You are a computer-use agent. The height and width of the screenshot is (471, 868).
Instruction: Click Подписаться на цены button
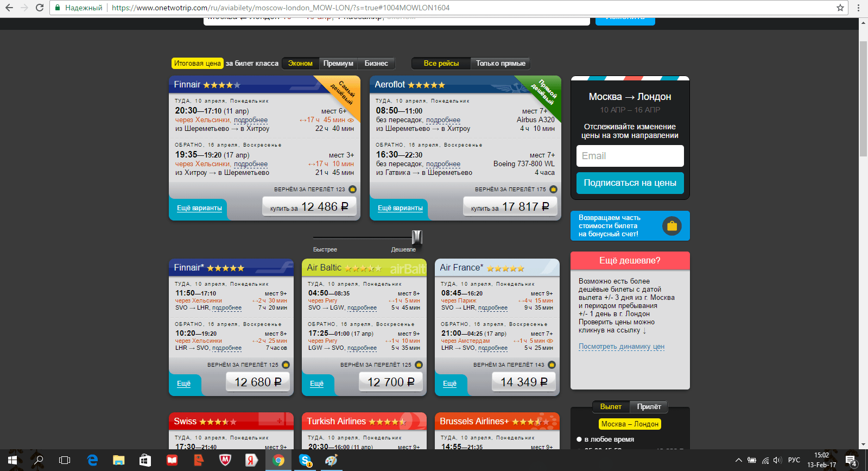630,183
